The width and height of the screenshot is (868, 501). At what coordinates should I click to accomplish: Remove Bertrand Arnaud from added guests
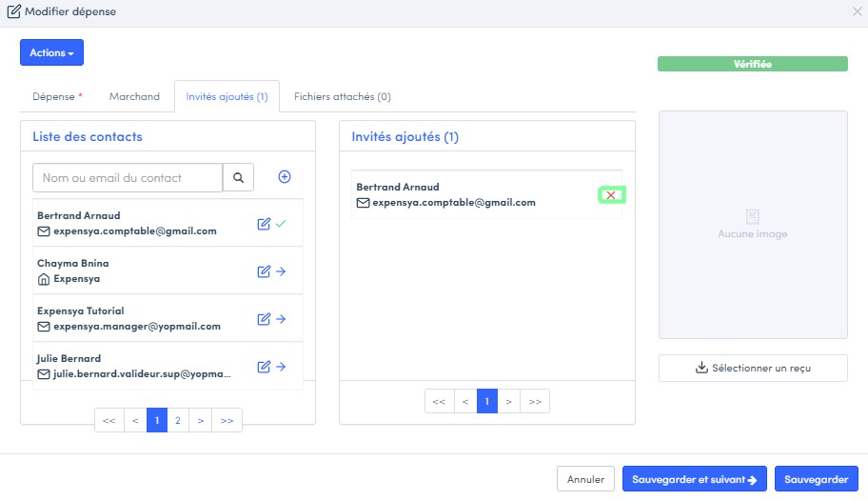[611, 195]
